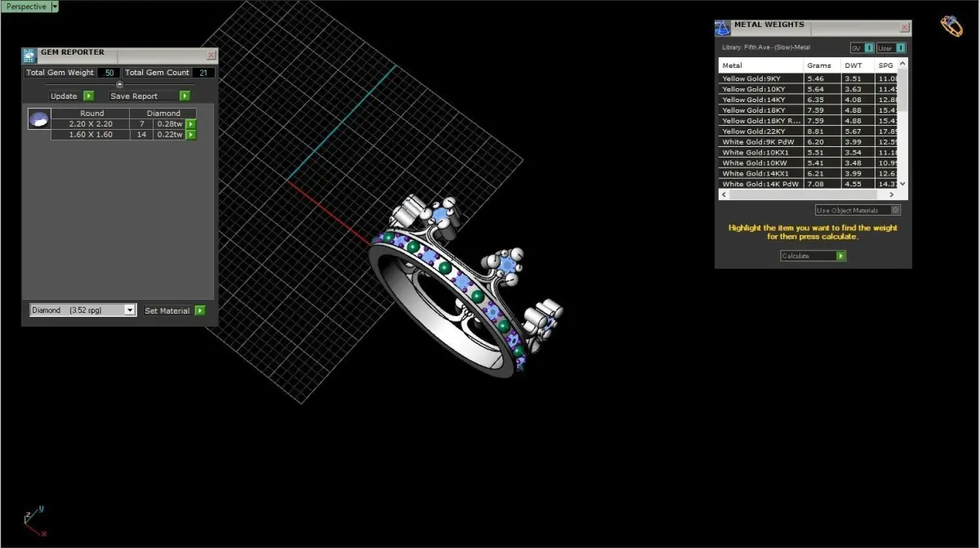Viewport: 980px width, 548px height.
Task: Click the ring icon at top right
Action: (x=951, y=26)
